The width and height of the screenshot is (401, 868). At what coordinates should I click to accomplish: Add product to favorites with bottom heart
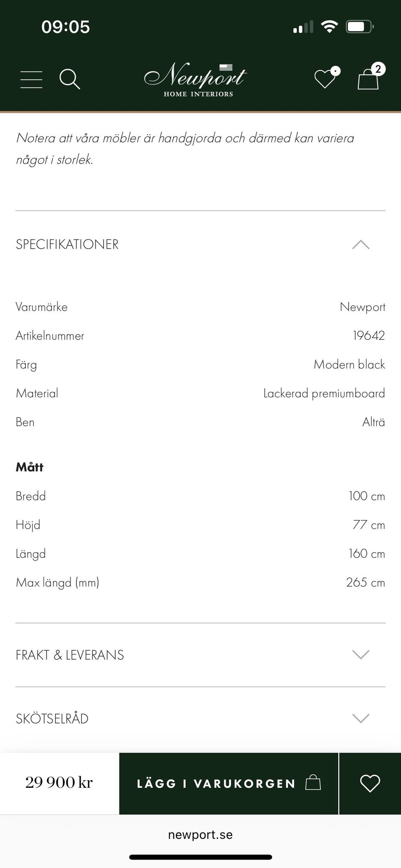coord(370,783)
